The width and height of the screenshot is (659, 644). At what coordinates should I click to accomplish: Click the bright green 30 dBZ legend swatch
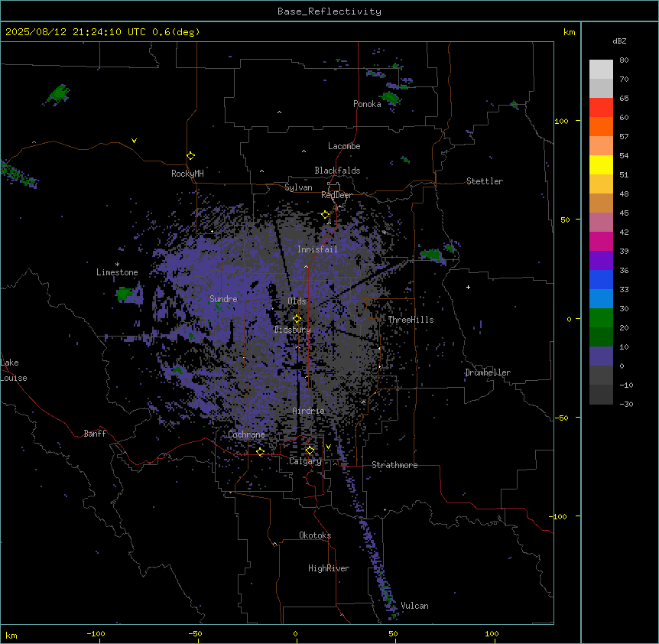pos(601,318)
